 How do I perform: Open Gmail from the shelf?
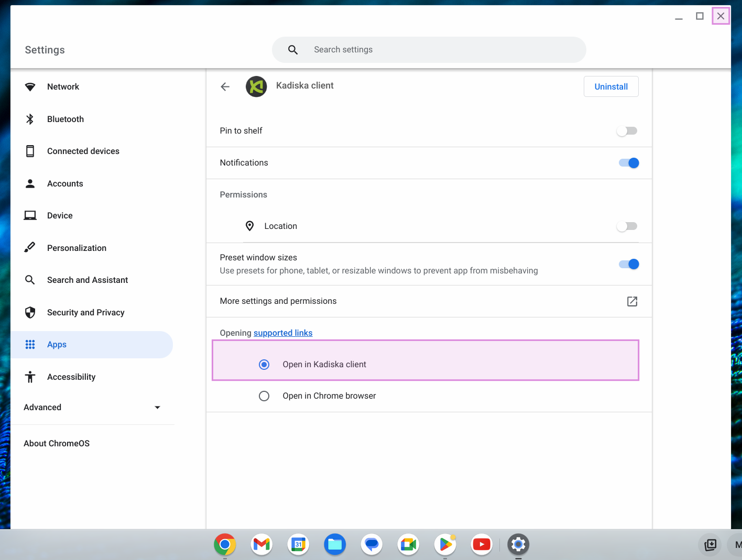click(x=261, y=545)
